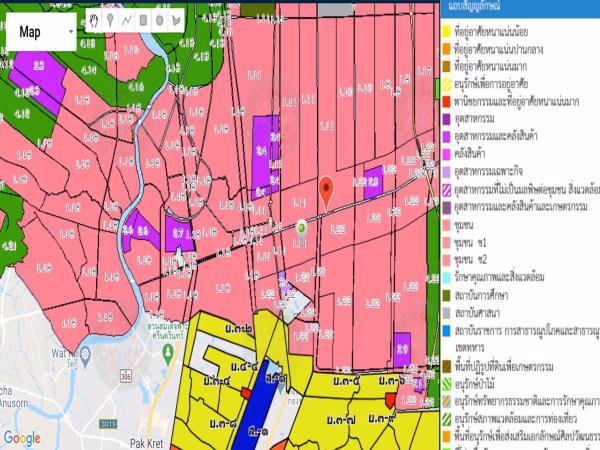The height and width of the screenshot is (450, 600).
Task: Select the draw circle tool
Action: click(x=160, y=20)
